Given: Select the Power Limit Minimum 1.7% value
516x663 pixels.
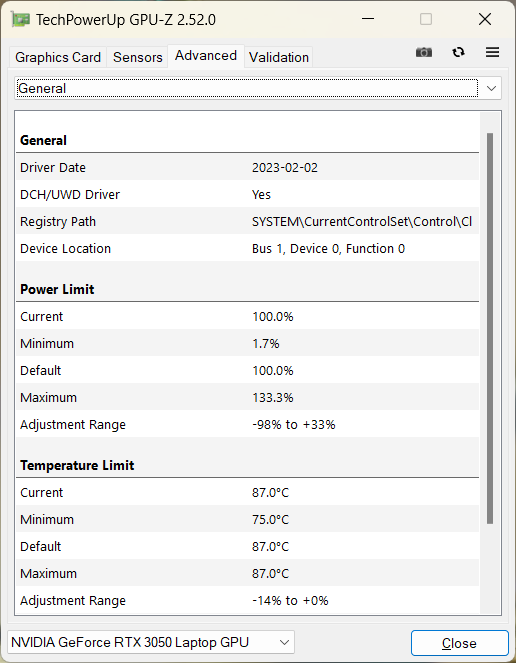Looking at the screenshot, I should coord(266,343).
